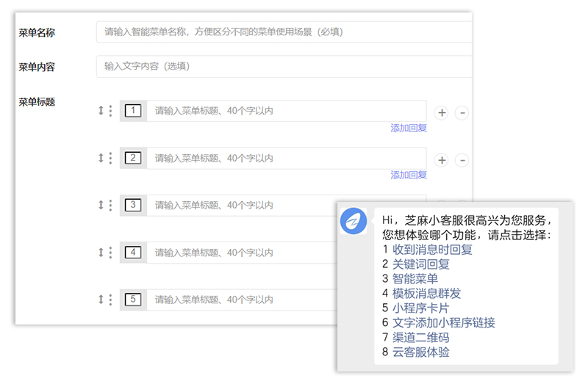Click the number 1 badge in menu titles
The height and width of the screenshot is (384, 588).
click(133, 111)
